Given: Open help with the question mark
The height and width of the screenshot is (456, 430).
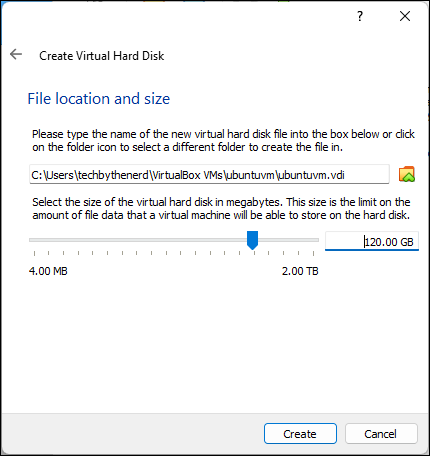Looking at the screenshot, I should click(360, 16).
